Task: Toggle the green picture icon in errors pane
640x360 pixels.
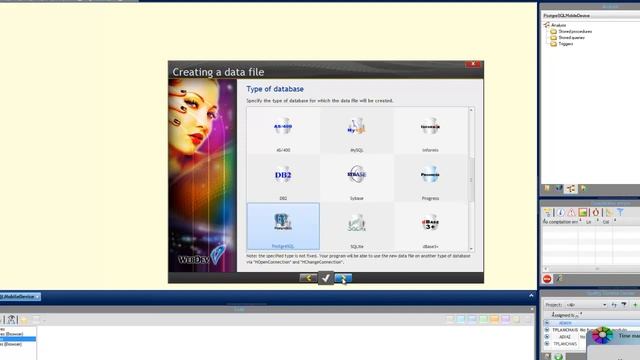Action: (583, 212)
